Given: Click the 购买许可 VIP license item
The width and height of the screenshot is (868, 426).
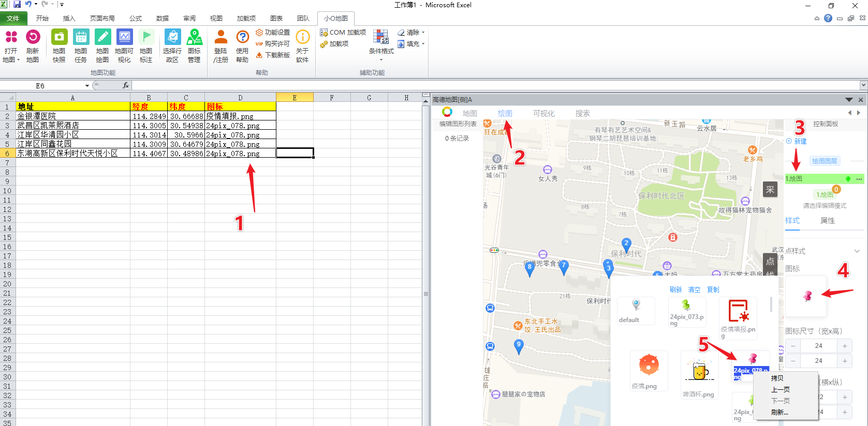Looking at the screenshot, I should pos(272,44).
